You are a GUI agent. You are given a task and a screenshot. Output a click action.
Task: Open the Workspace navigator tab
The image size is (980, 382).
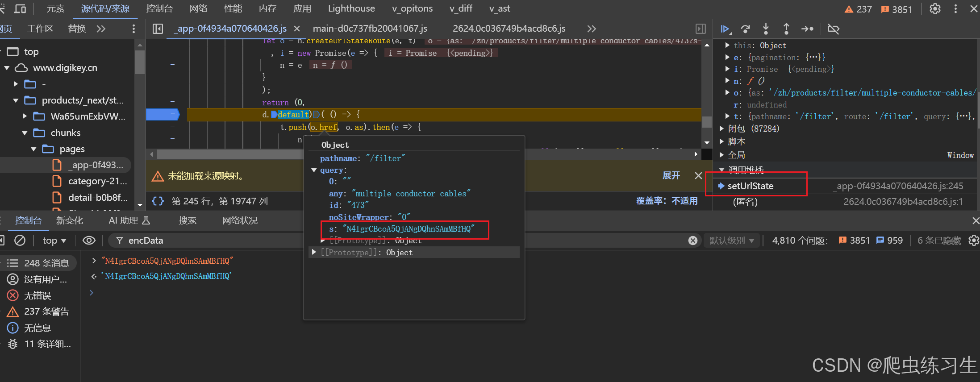40,29
